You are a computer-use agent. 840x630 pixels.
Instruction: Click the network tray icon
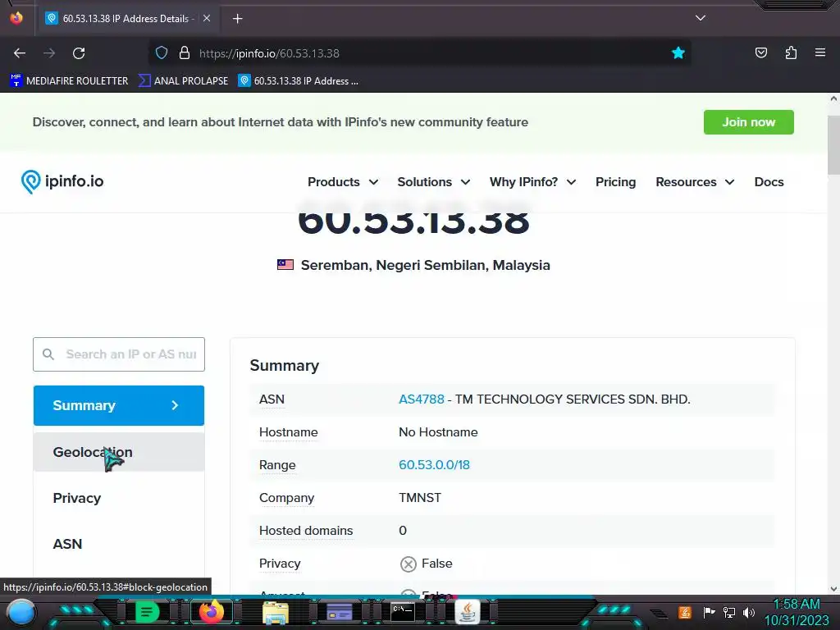(x=729, y=612)
